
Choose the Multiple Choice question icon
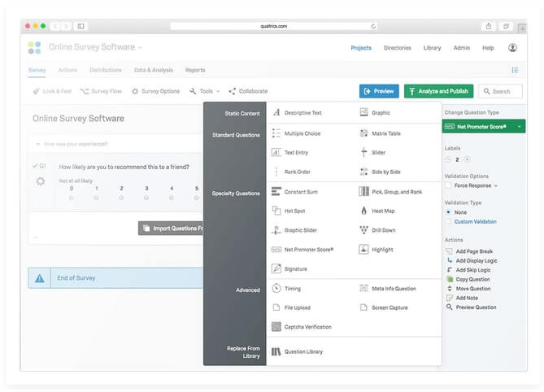276,133
